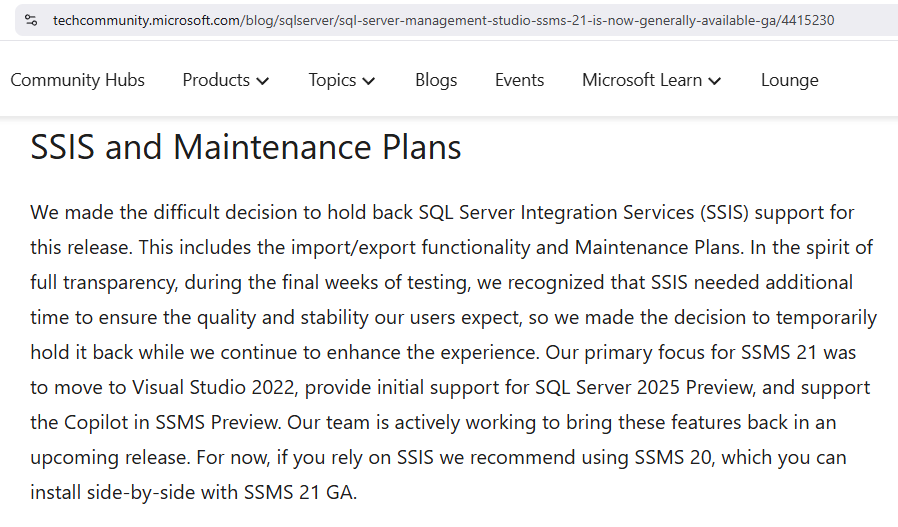Open the Products menu label
The height and width of the screenshot is (527, 898).
(216, 80)
